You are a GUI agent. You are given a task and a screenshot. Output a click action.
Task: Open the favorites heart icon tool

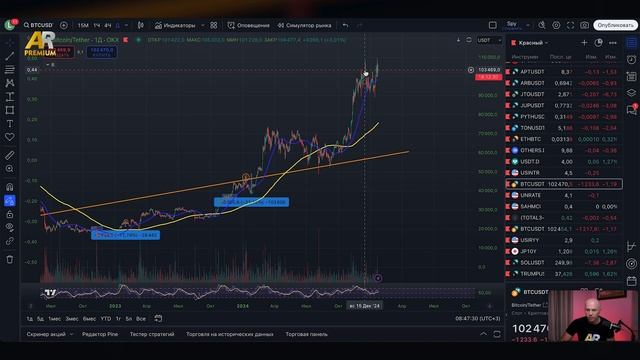(10, 137)
